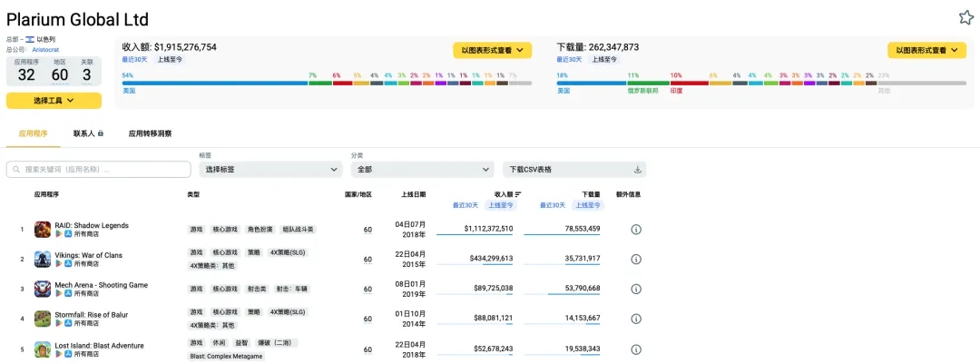Open the extra info icon for Vikings: War of Clans
Screen dimensions: 980x364
coord(636,260)
